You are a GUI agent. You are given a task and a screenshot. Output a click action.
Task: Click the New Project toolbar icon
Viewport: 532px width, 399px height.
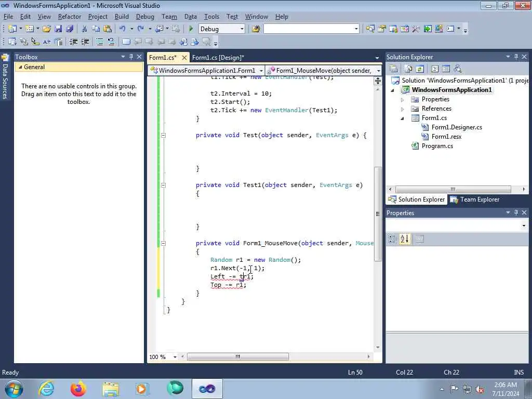tap(12, 29)
